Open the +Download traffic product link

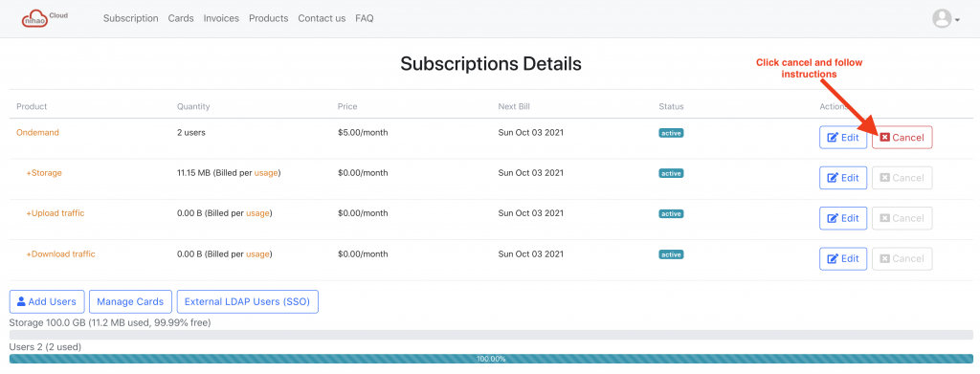60,254
